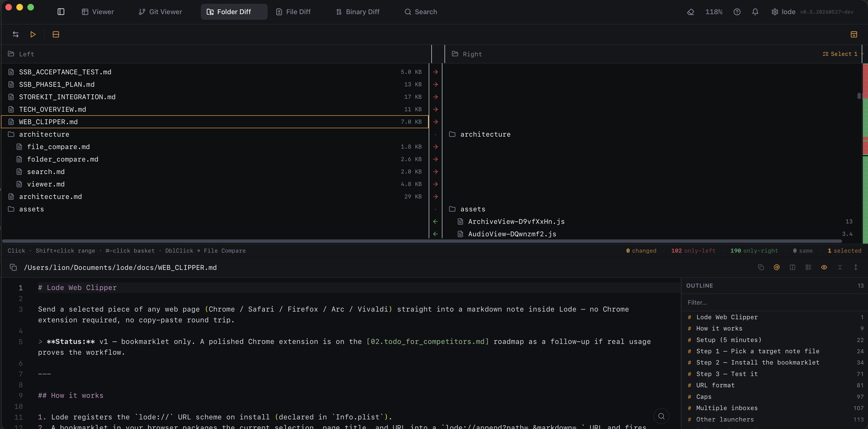Viewport: 868px width, 429px height.
Task: Toggle outline list icon in preview toolbar
Action: [808, 267]
